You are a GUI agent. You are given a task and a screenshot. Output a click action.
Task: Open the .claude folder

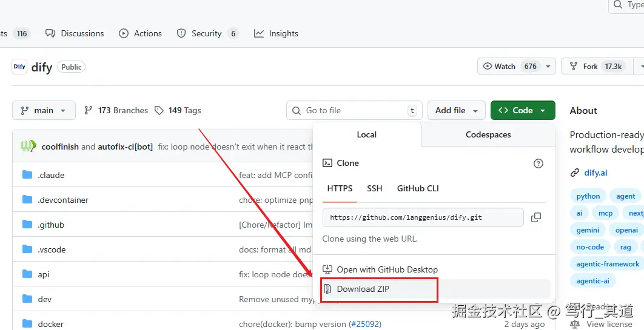51,175
